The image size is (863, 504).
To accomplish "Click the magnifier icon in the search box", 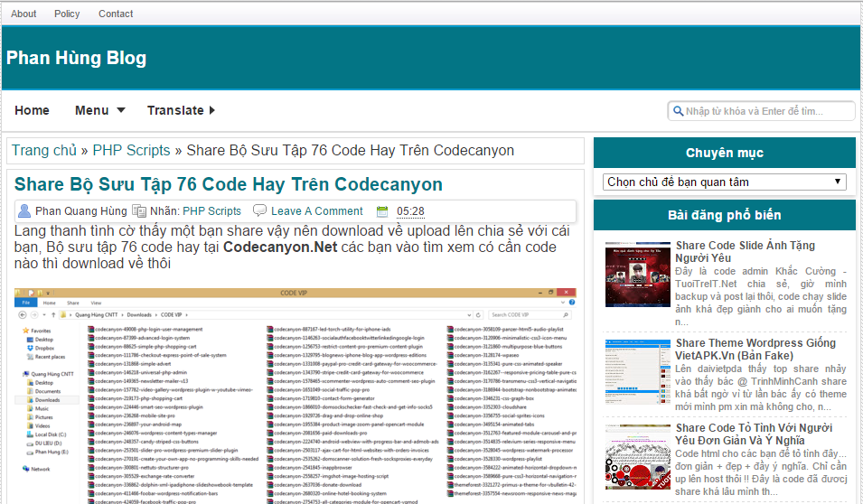I will (x=678, y=111).
